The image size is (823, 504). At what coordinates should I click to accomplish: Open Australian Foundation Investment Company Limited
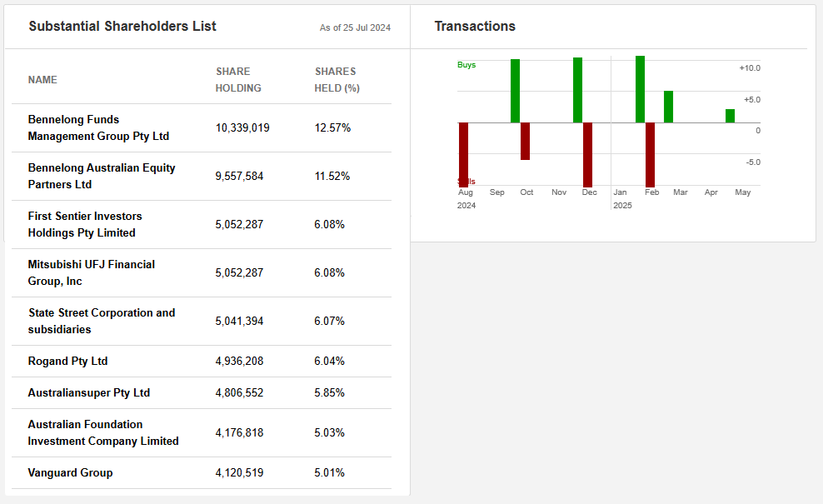pyautogui.click(x=103, y=432)
